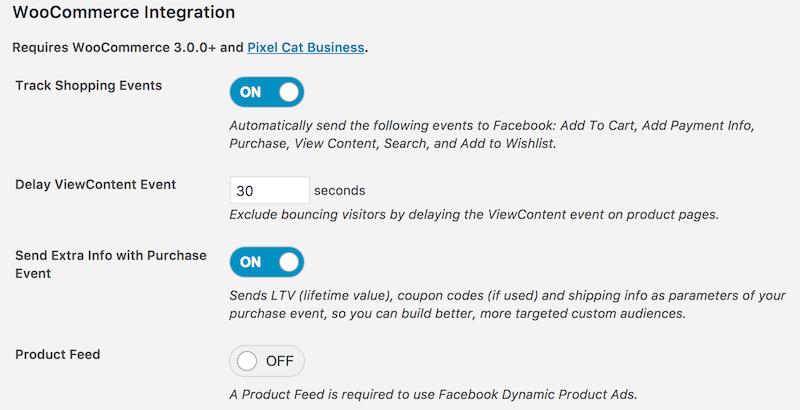This screenshot has height=410, width=800.
Task: Click the 'Product Feed is required' description text
Action: pyautogui.click(x=433, y=391)
